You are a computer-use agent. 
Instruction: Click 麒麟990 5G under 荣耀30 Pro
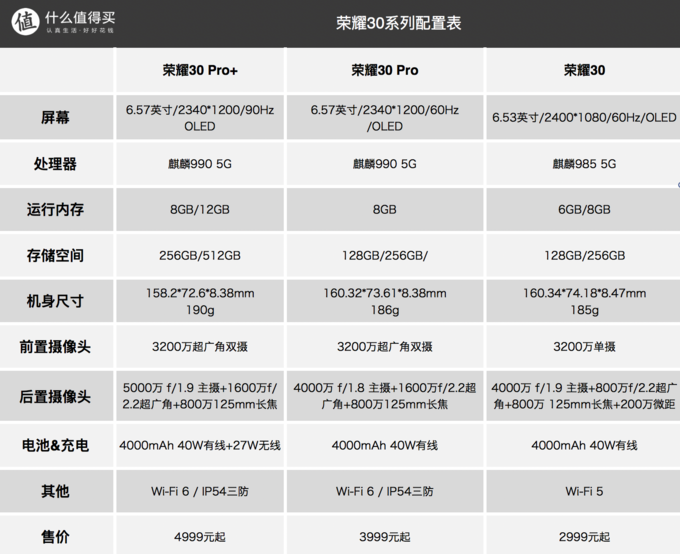click(385, 164)
